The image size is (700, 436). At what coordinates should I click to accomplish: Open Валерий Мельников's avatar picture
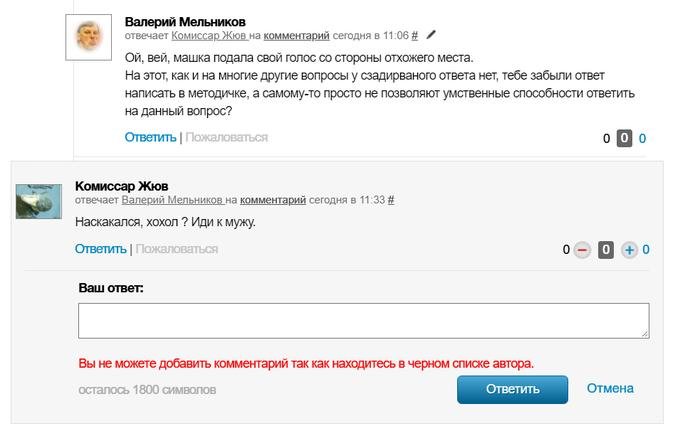88,37
